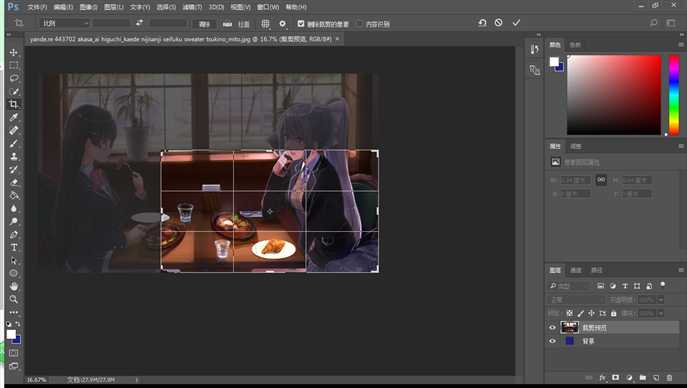Select the Move tool
687x388 pixels.
tap(14, 52)
